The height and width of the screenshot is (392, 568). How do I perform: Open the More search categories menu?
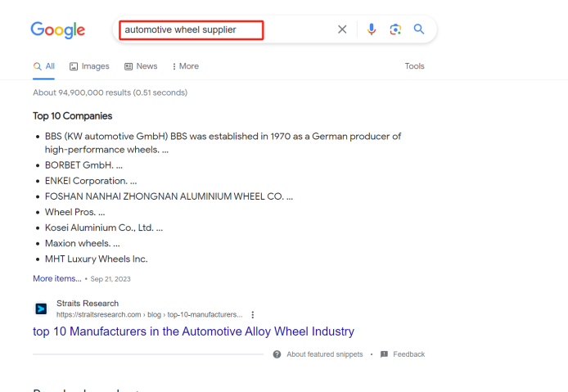click(186, 66)
